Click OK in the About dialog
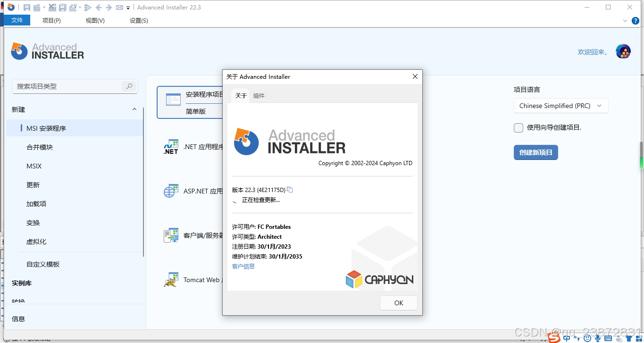Image resolution: width=644 pixels, height=343 pixels. tap(399, 303)
